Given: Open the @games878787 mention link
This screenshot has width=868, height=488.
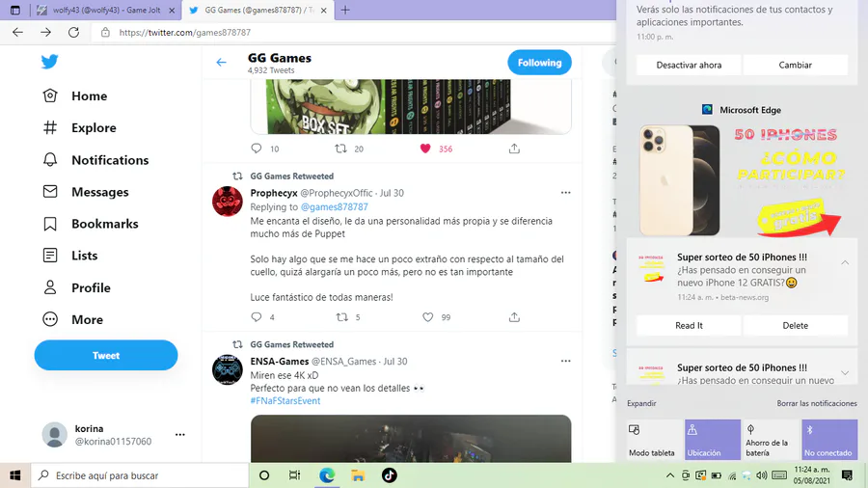Looking at the screenshot, I should (x=334, y=207).
